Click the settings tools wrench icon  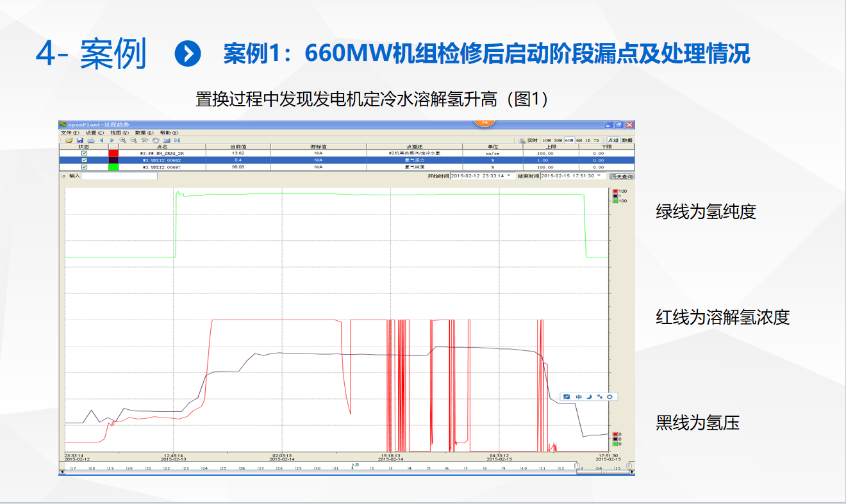pyautogui.click(x=145, y=140)
